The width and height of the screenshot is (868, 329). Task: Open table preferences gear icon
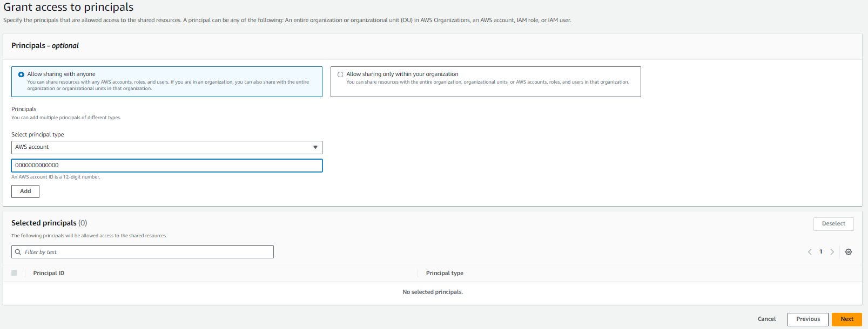coord(849,252)
